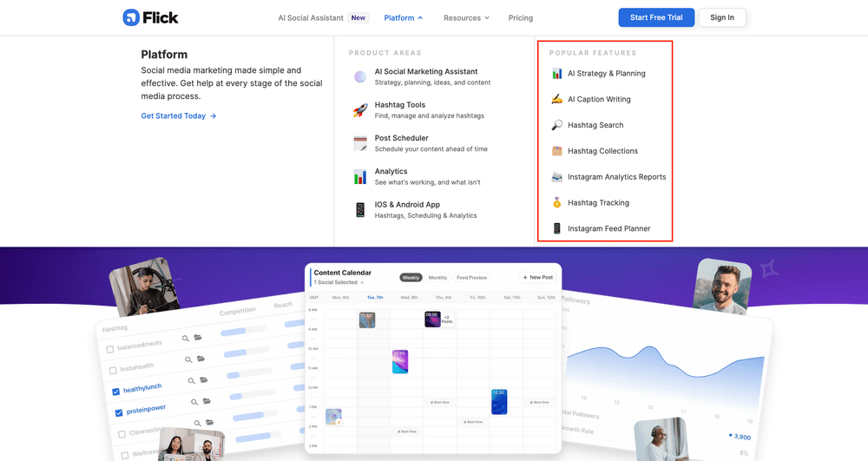868x461 pixels.
Task: Click search icon beside healthylunch
Action: [191, 381]
